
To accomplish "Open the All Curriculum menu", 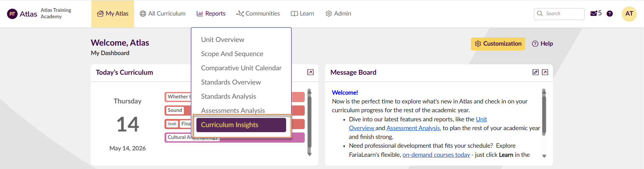I will pos(163,14).
